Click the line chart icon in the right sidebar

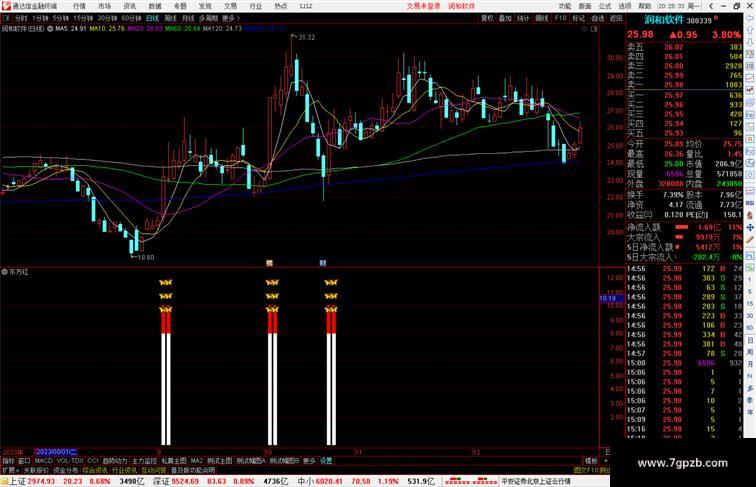(750, 78)
